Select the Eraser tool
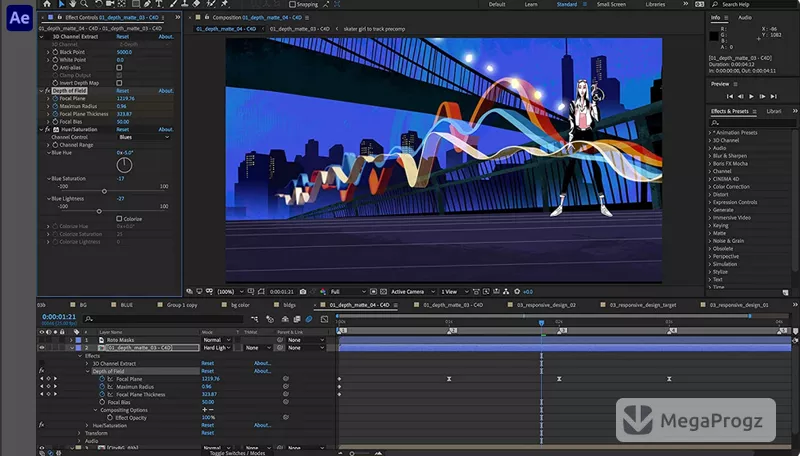The image size is (800, 456). [x=196, y=4]
